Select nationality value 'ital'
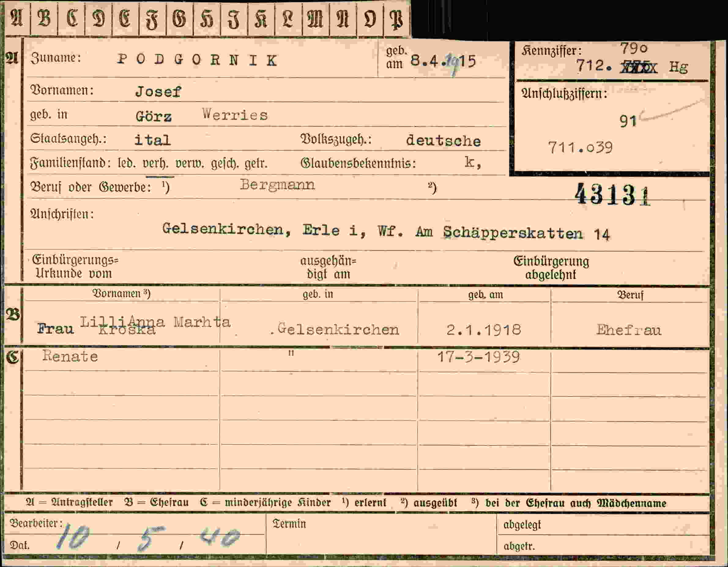 [153, 140]
